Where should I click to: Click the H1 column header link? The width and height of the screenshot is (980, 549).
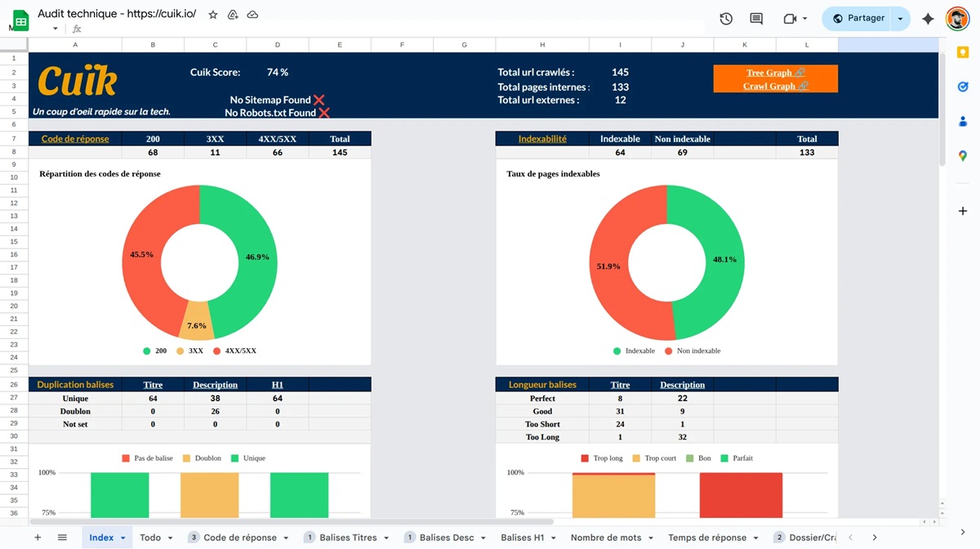278,385
